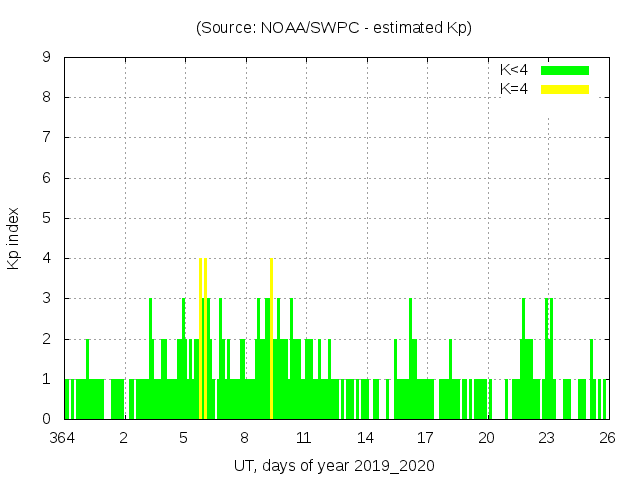This screenshot has width=640, height=480.
Task: Click the y-axis tick label 0
Action: coord(47,420)
